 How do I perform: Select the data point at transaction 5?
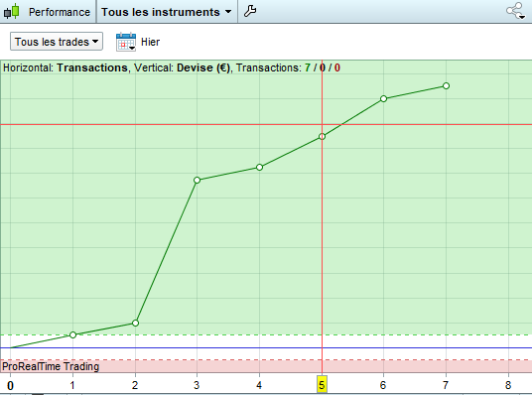click(322, 136)
